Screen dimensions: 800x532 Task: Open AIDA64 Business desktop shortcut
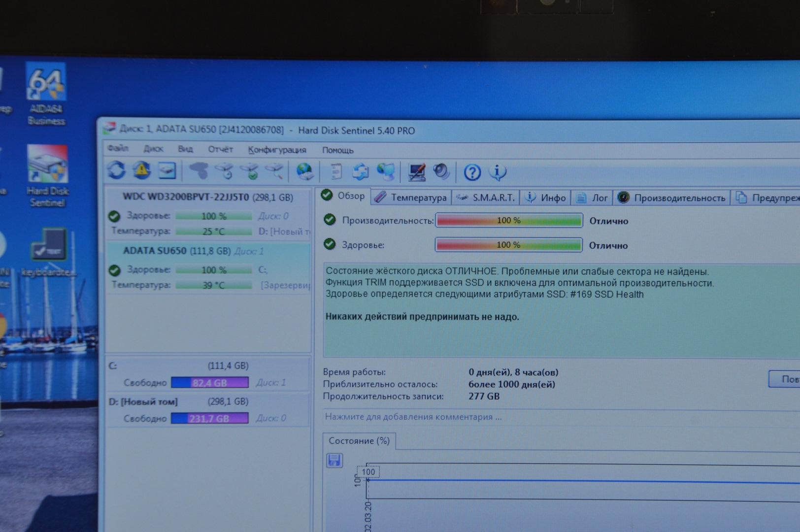point(46,94)
